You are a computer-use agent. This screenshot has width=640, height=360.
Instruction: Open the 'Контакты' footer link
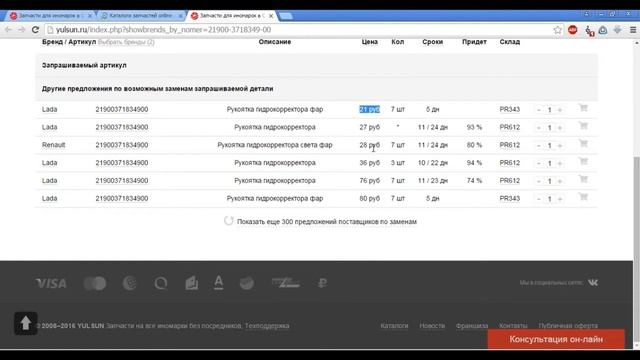click(513, 326)
